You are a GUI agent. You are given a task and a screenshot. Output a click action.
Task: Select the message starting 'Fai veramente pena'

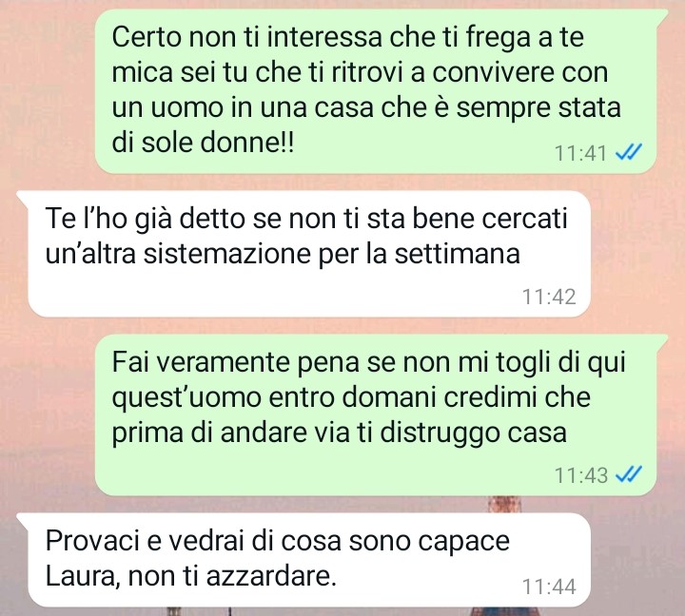click(x=376, y=414)
